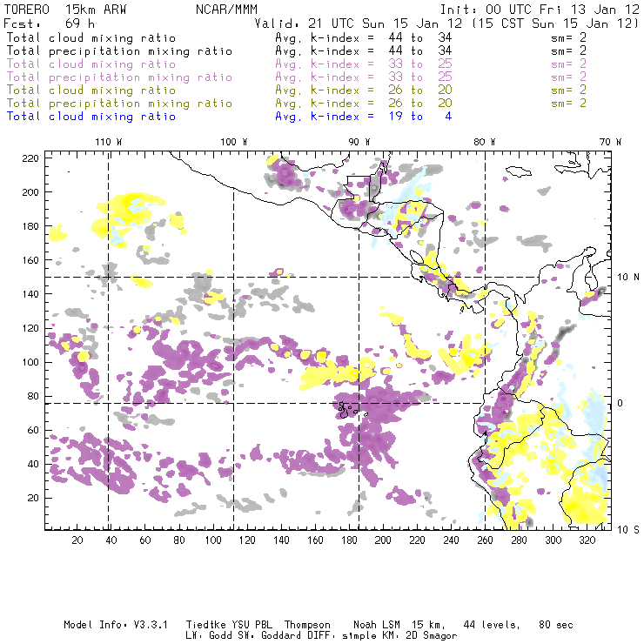644x644 pixels.
Task: Select the "10 N" latitude label
Action: pyautogui.click(x=628, y=278)
